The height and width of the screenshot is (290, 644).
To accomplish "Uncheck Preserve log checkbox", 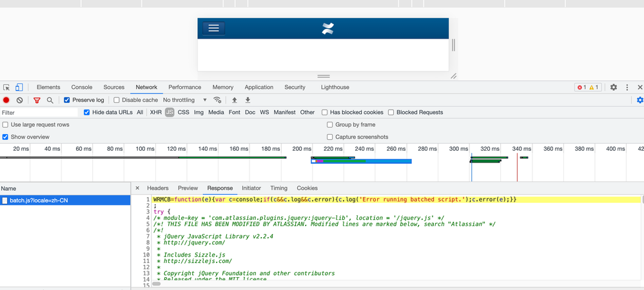I will pyautogui.click(x=67, y=100).
